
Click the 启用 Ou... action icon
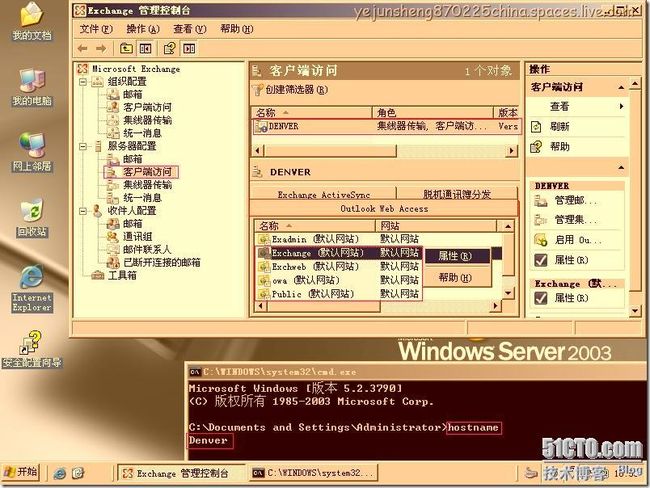[540, 240]
